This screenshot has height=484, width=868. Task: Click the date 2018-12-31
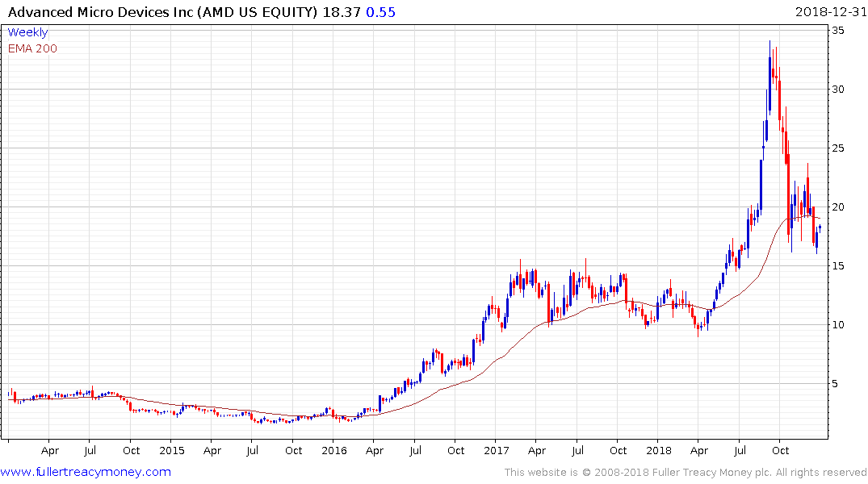click(x=830, y=12)
